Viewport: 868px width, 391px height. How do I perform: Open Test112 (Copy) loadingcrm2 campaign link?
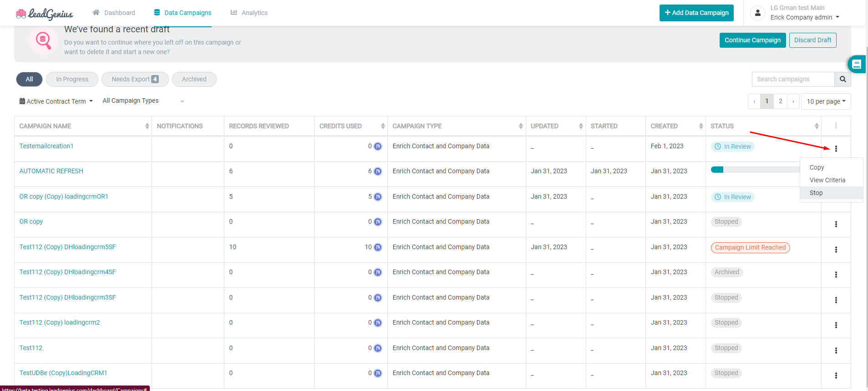(60, 322)
